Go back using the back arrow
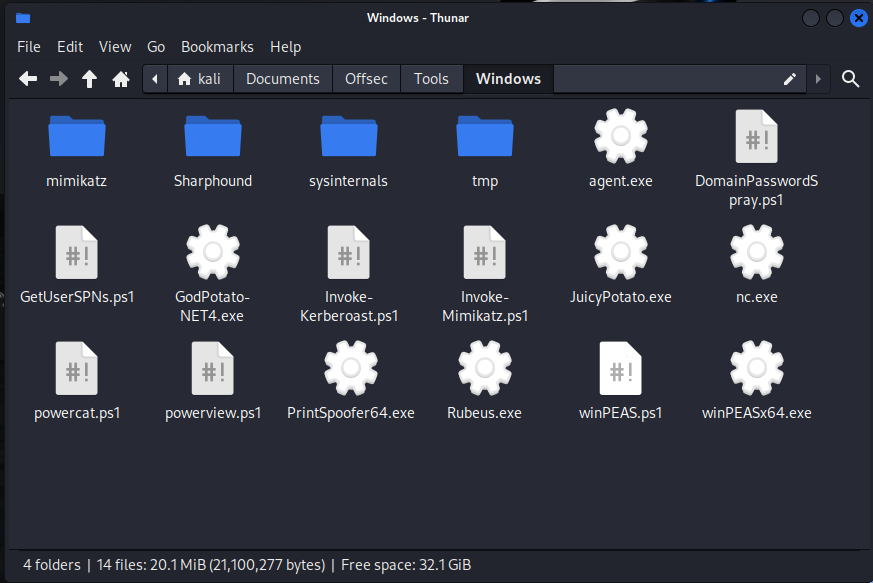 pos(28,79)
